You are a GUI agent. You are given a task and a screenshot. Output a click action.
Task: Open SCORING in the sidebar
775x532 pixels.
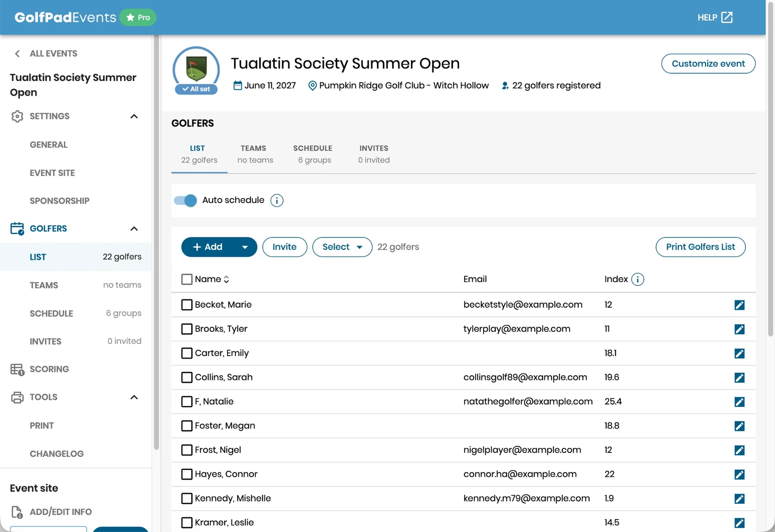(x=49, y=369)
